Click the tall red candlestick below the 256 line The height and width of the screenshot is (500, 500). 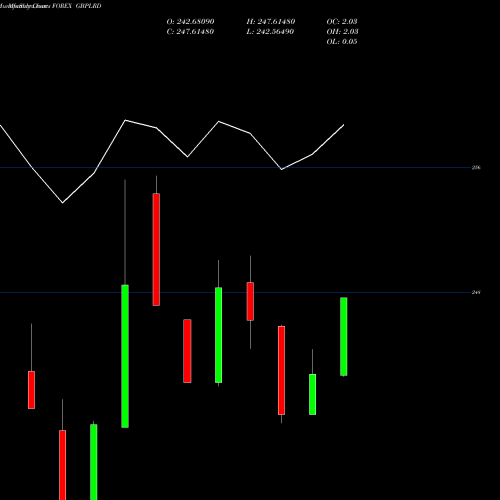[156, 249]
